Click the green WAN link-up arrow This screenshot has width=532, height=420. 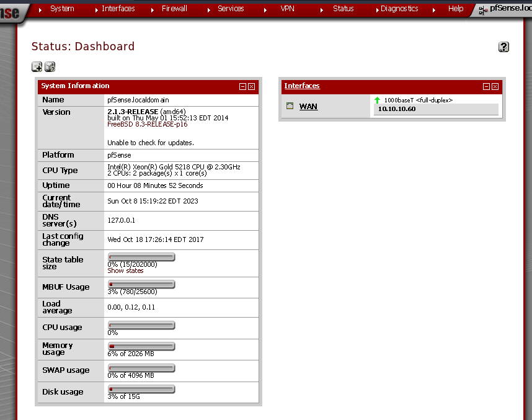tap(377, 100)
